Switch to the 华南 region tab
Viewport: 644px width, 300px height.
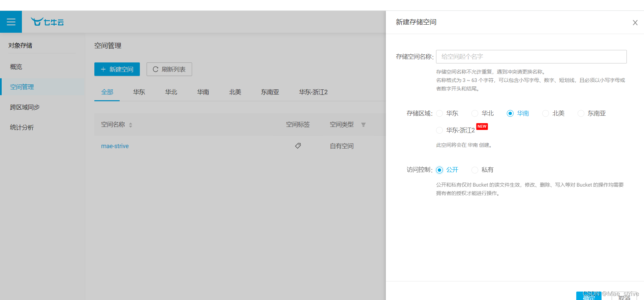click(x=203, y=92)
